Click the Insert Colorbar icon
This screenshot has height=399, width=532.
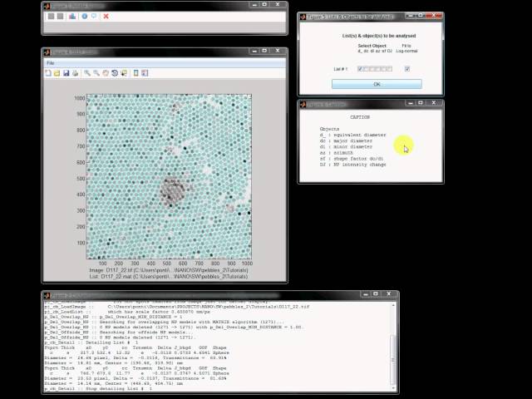[x=136, y=73]
